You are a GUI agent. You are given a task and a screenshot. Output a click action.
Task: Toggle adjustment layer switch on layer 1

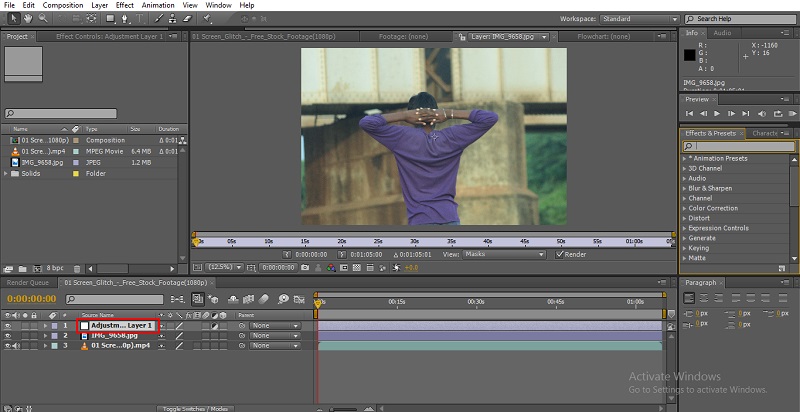point(215,325)
